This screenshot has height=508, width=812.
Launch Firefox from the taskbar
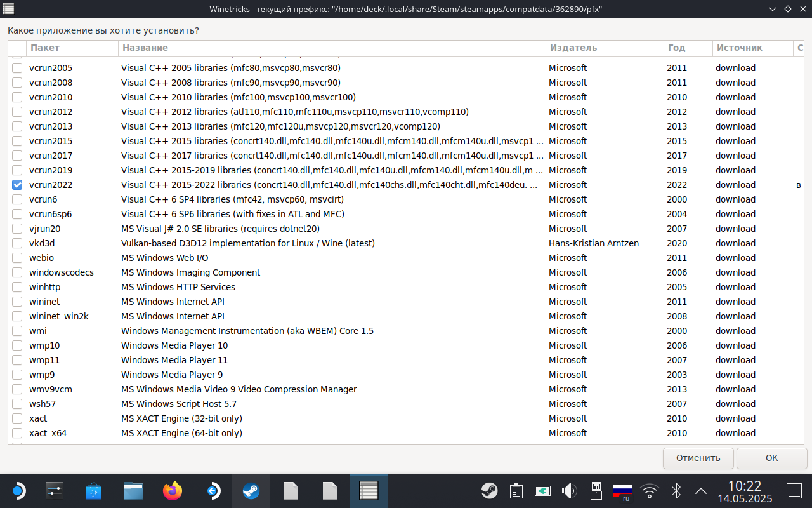click(173, 490)
